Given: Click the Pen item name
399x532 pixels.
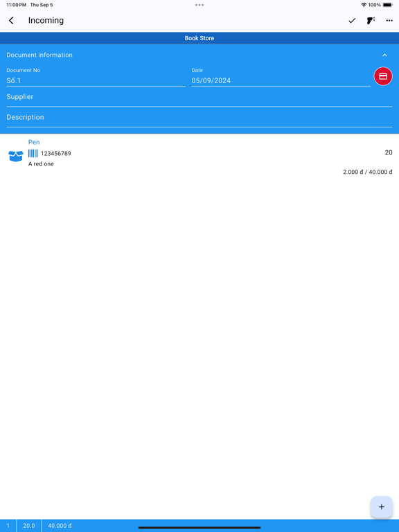Looking at the screenshot, I should pos(34,142).
